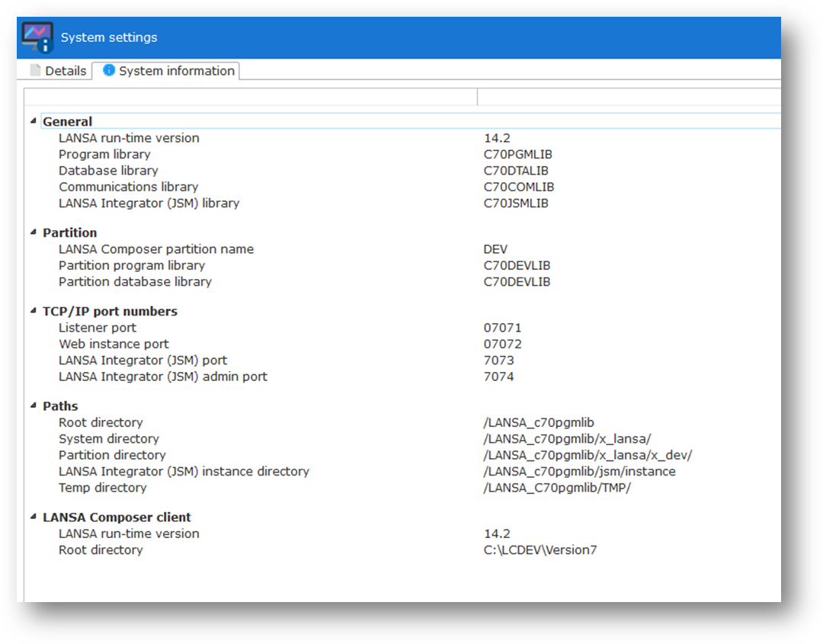Select the Root directory row under Paths
Screen dimensions: 823x644
coord(101,422)
